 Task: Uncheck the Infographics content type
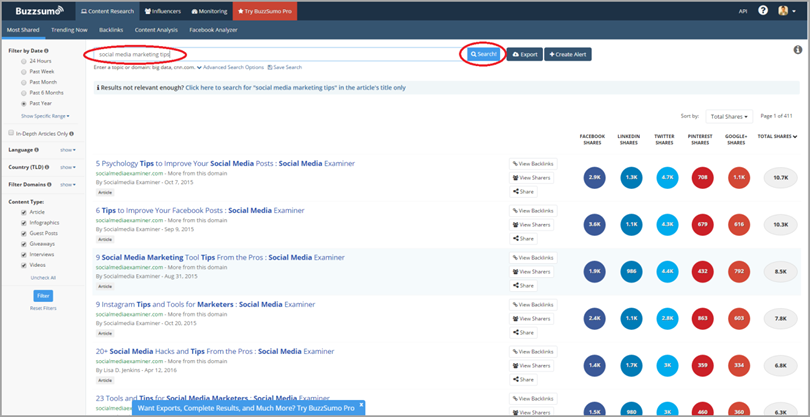coord(24,223)
